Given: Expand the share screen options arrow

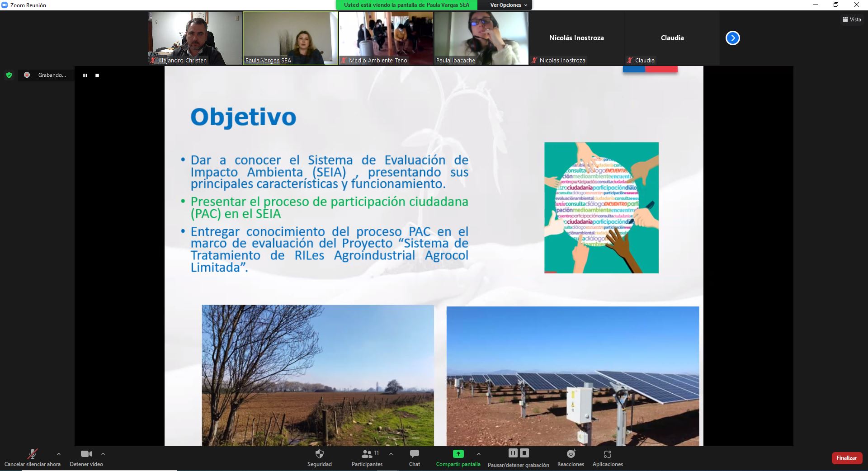Looking at the screenshot, I should [x=478, y=454].
